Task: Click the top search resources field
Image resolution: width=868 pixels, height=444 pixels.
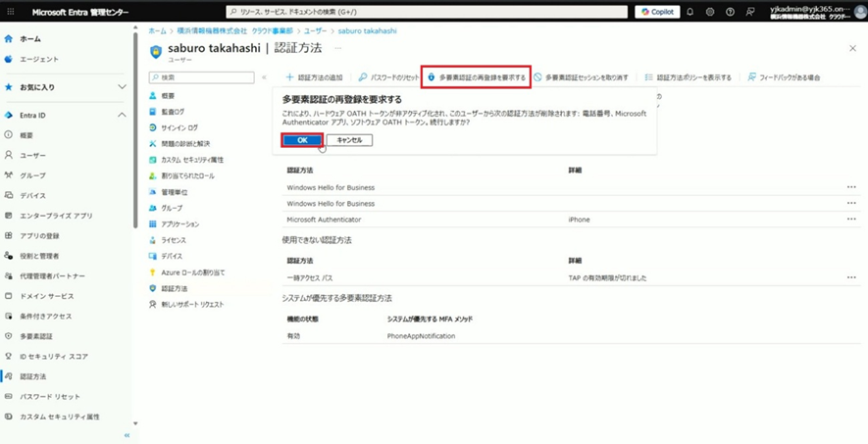Action: [x=427, y=12]
